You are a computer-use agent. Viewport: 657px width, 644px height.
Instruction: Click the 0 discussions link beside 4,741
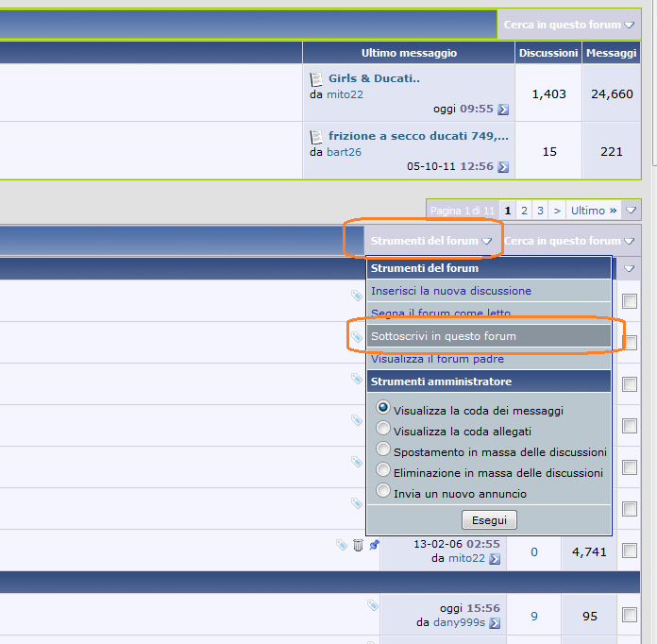534,551
